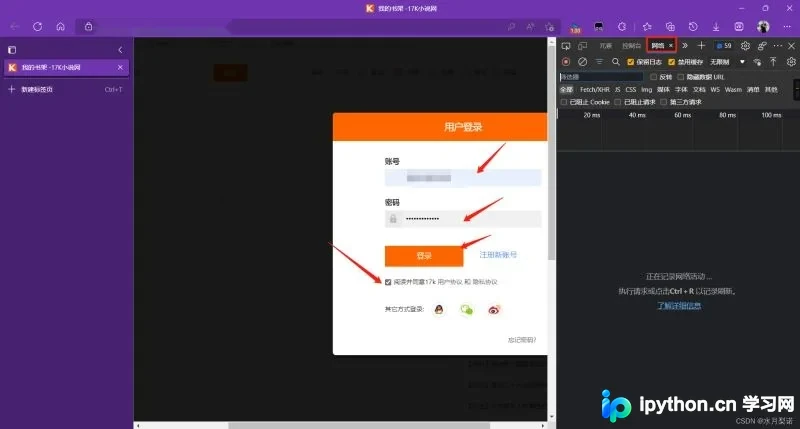
Task: Open the Collections icon in browser toolbar
Action: [x=670, y=27]
